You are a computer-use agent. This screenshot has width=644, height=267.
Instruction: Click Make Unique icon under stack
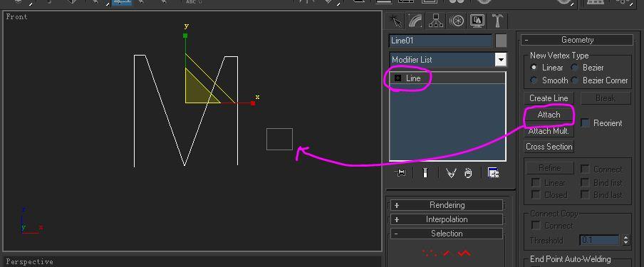tap(451, 173)
